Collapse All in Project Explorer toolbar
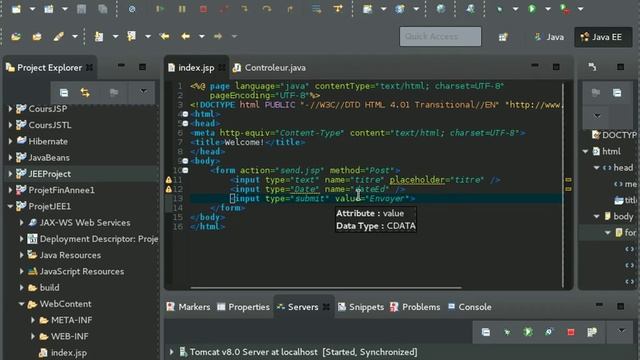This screenshot has height=360, width=640. [x=64, y=93]
